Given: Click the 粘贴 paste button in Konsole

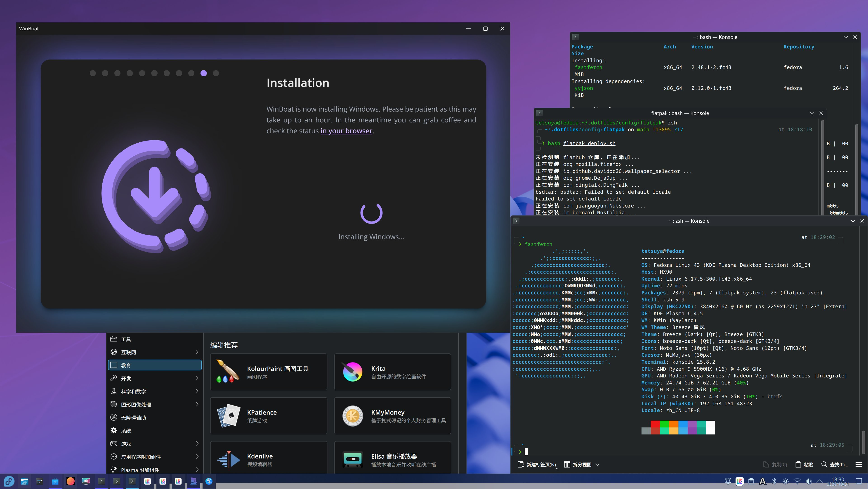Looking at the screenshot, I should (804, 464).
